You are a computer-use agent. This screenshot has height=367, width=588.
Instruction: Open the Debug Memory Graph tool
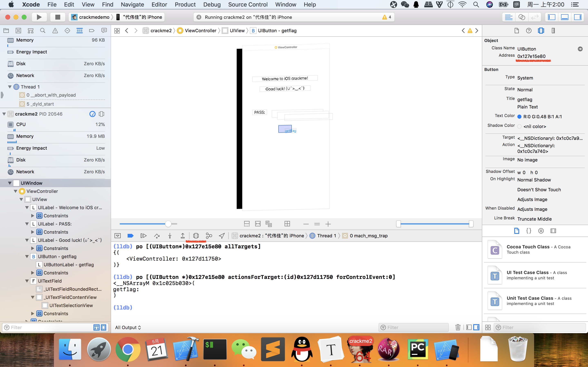pyautogui.click(x=209, y=235)
